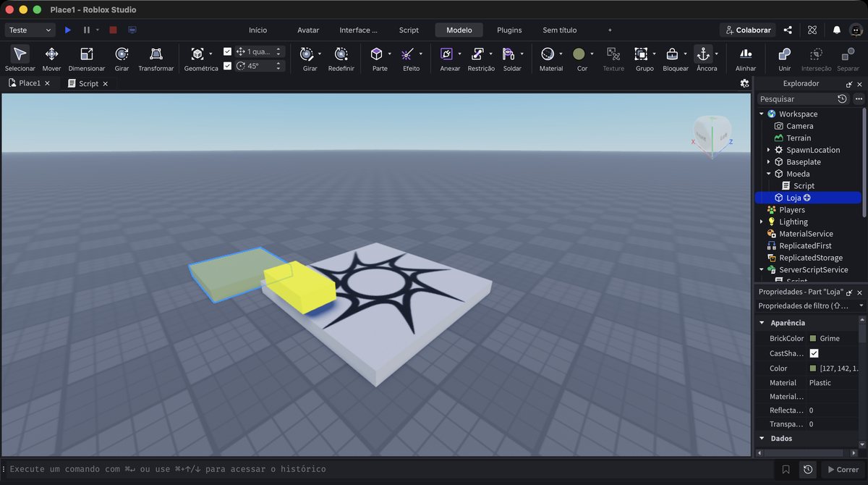
Task: Start playtest with the blue play button
Action: pos(68,30)
